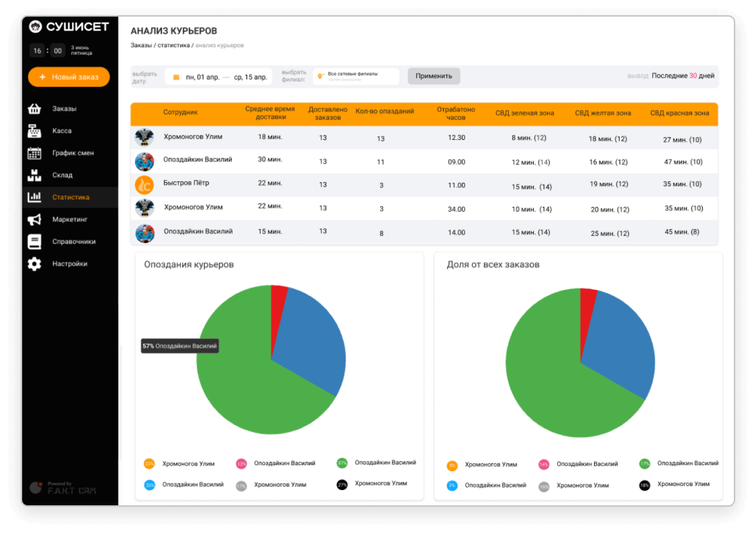Click the Доля от всех заказов chart title
756x533 pixels.
[x=493, y=264]
